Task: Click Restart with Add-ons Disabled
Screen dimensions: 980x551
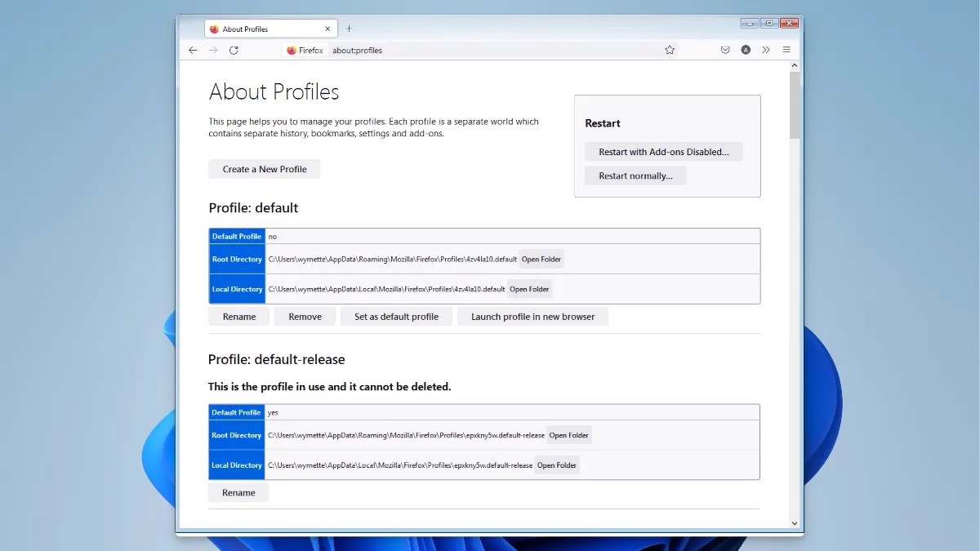Action: [x=663, y=152]
